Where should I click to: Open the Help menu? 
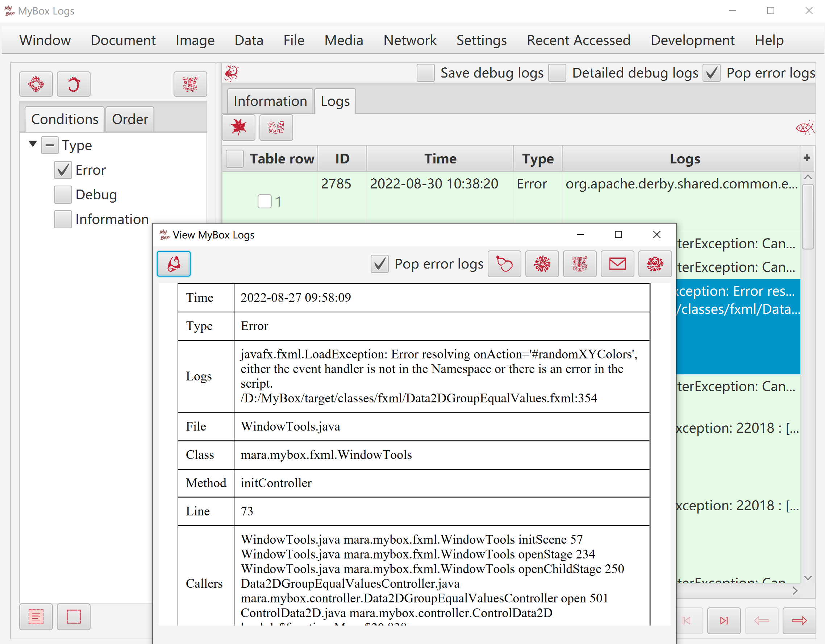(x=769, y=40)
